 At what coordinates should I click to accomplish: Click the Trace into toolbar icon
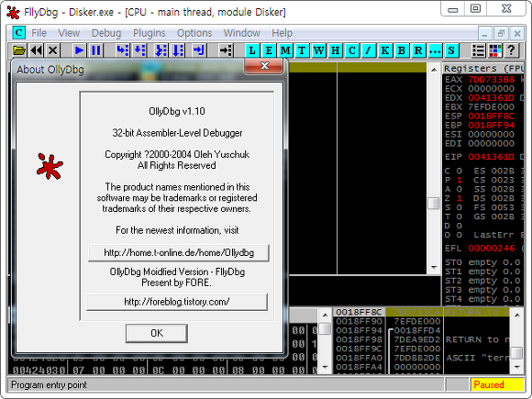point(161,50)
